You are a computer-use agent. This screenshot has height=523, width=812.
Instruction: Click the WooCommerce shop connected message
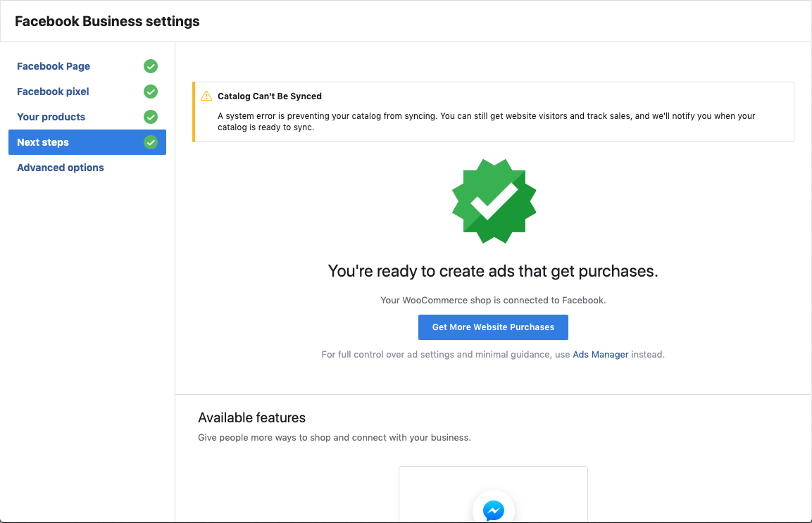pos(493,301)
